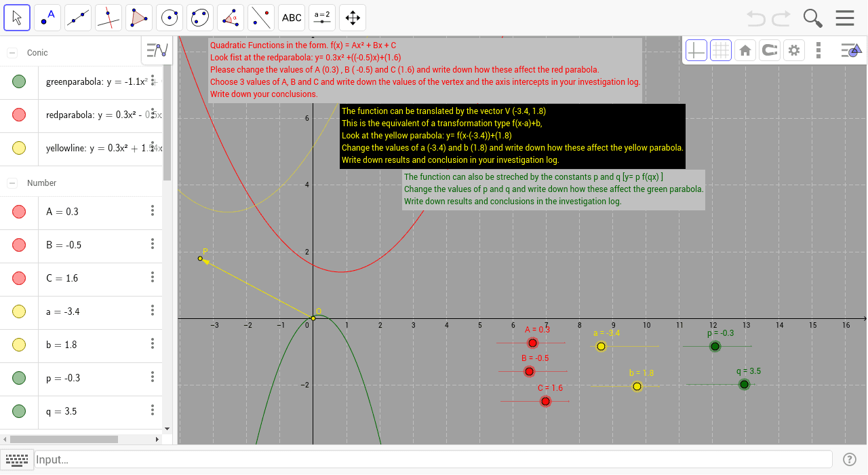This screenshot has width=868, height=475.
Task: Select the ABC Text tool
Action: click(x=292, y=18)
